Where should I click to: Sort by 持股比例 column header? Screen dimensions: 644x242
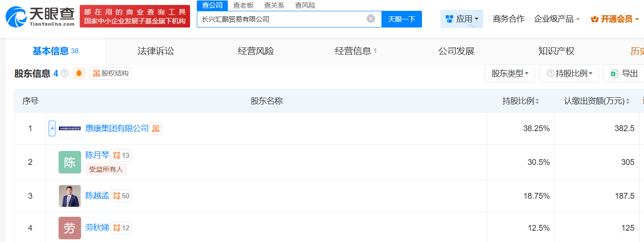pyautogui.click(x=521, y=101)
